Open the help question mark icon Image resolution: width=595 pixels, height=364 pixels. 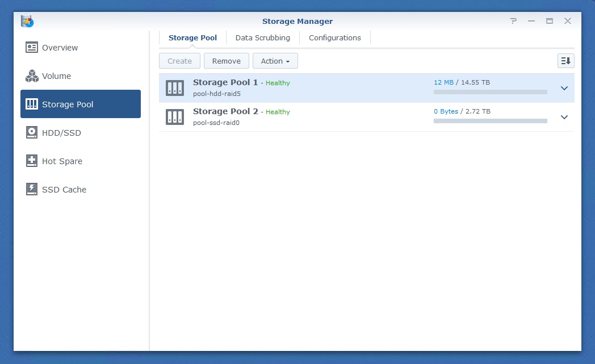[514, 21]
